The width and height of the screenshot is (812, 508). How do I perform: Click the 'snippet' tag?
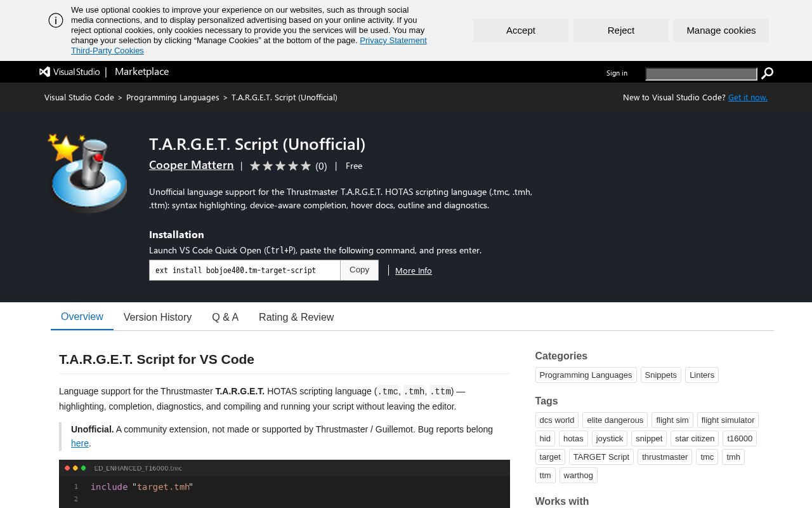(649, 439)
